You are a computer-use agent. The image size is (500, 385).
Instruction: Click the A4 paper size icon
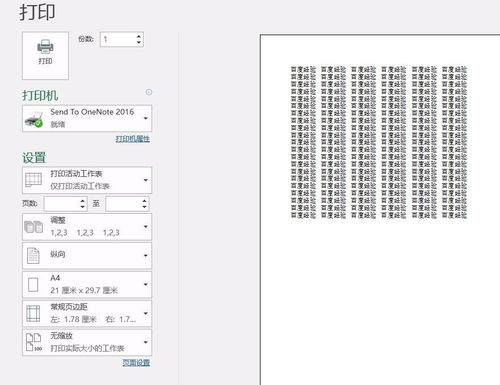[x=33, y=285]
